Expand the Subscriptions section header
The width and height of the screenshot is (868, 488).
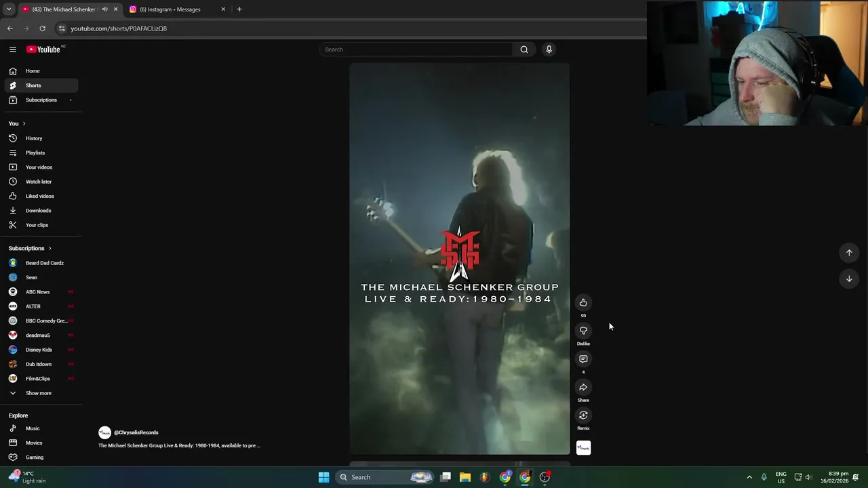click(30, 248)
